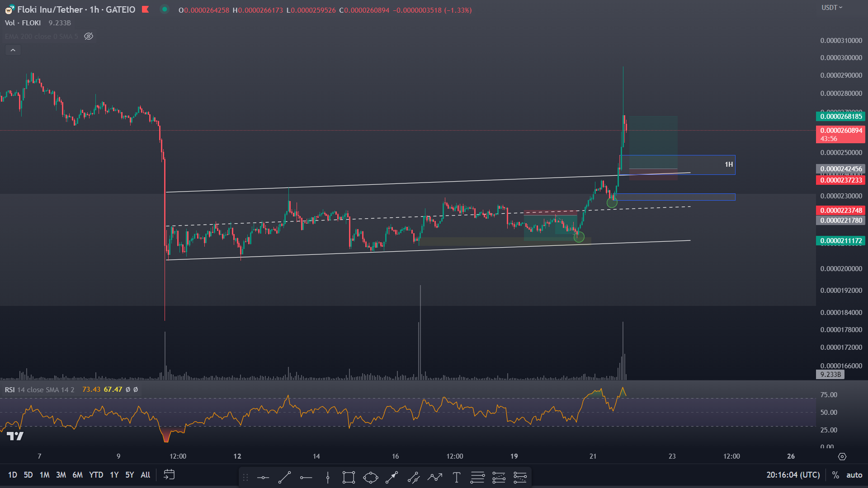This screenshot has height=488, width=868.
Task: Select the Fib retracement tool
Action: point(477,477)
